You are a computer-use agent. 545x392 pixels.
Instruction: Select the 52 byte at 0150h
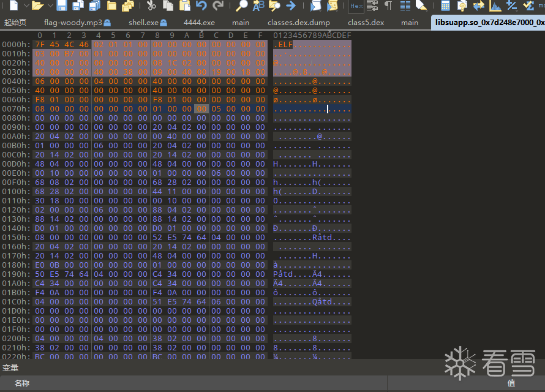(157, 238)
